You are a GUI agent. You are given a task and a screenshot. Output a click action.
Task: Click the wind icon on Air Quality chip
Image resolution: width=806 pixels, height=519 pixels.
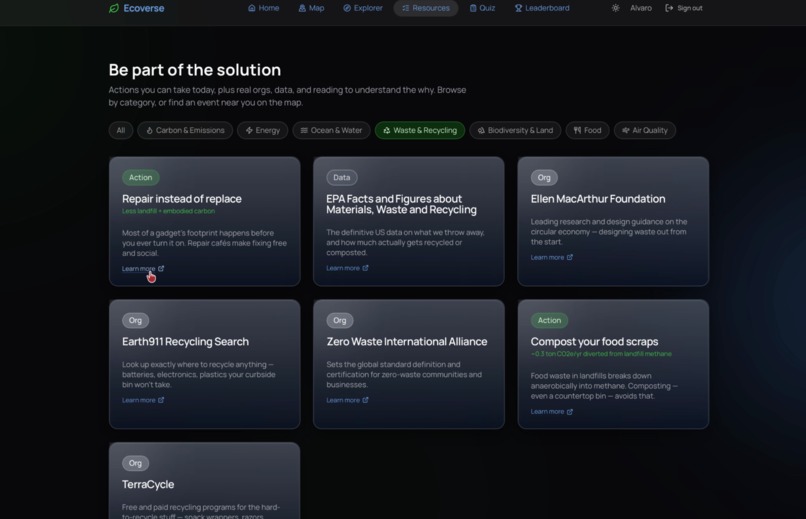click(626, 131)
